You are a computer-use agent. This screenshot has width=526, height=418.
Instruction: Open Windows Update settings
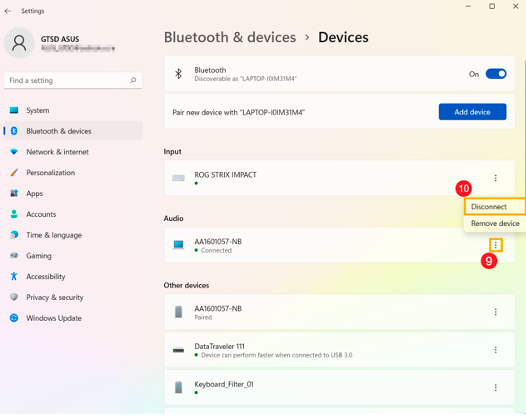73,318
